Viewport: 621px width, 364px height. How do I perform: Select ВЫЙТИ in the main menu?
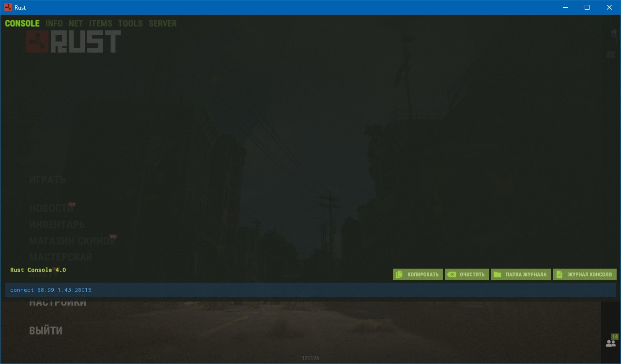click(x=46, y=331)
